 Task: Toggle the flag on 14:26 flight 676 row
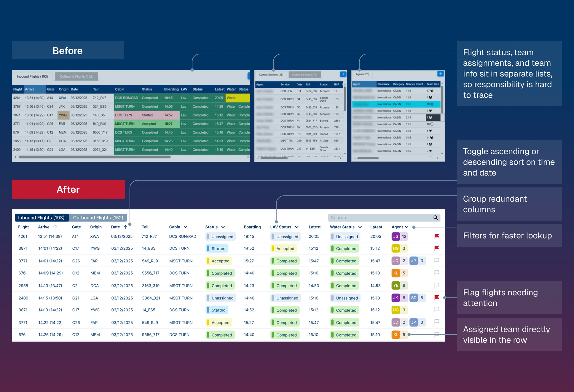[x=437, y=334]
